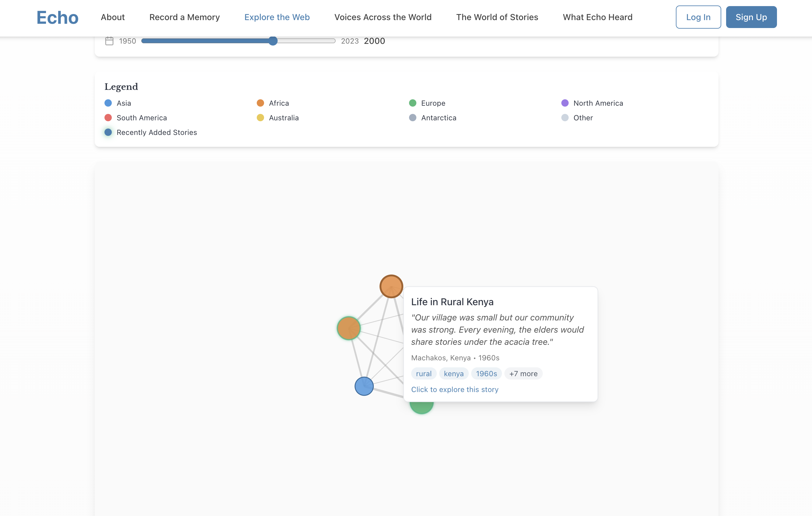Open the Record a Memory page

[185, 17]
